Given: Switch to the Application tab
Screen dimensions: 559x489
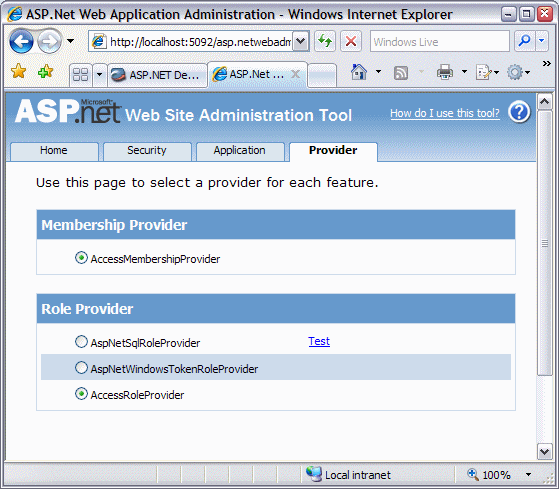Looking at the screenshot, I should (x=240, y=151).
